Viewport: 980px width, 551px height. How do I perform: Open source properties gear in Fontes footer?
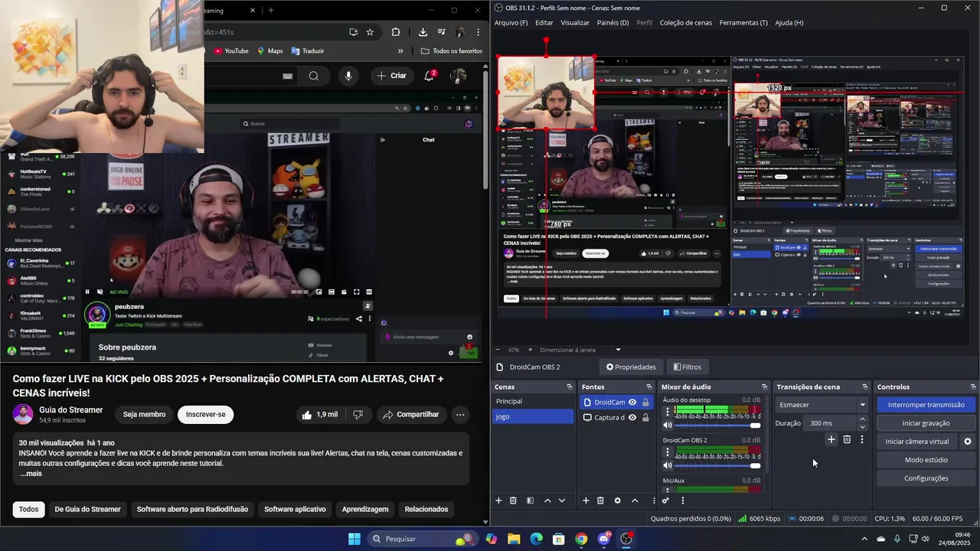pos(618,500)
